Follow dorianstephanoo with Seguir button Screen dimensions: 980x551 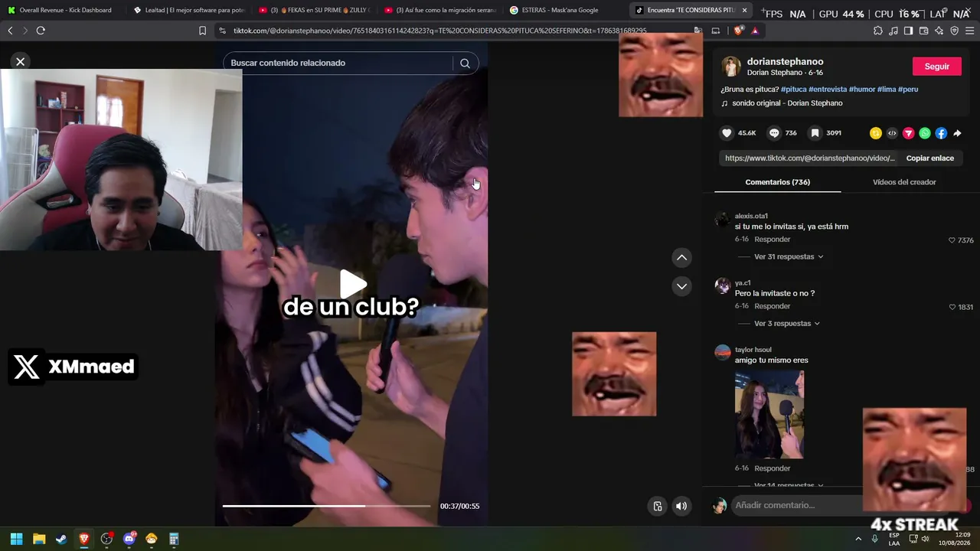click(936, 67)
